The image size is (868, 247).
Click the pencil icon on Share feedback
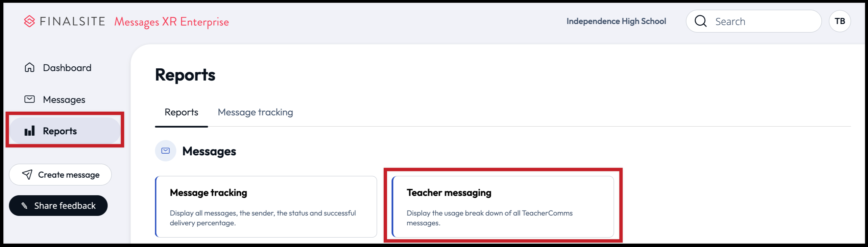[x=24, y=205]
